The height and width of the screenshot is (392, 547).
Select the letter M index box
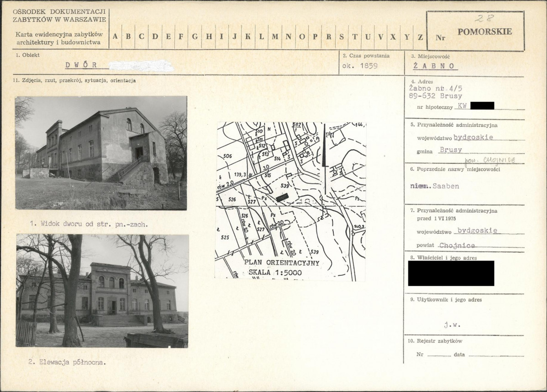pyautogui.click(x=275, y=37)
